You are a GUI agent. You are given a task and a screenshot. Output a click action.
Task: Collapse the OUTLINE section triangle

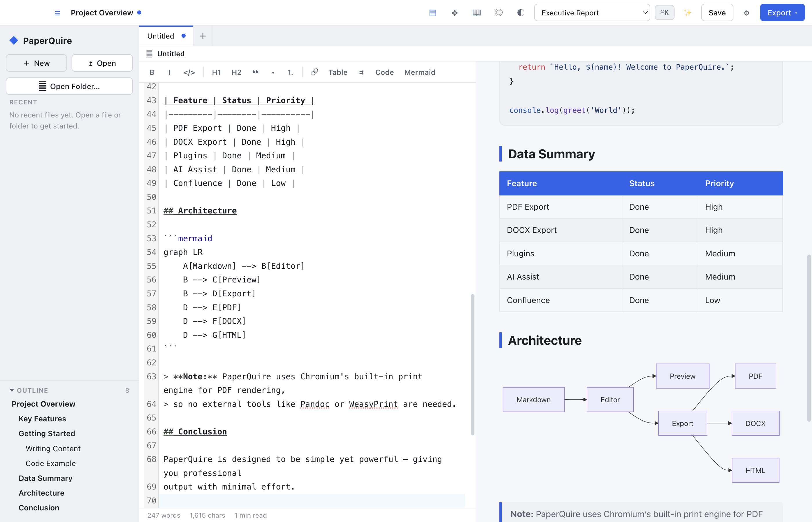pyautogui.click(x=12, y=390)
